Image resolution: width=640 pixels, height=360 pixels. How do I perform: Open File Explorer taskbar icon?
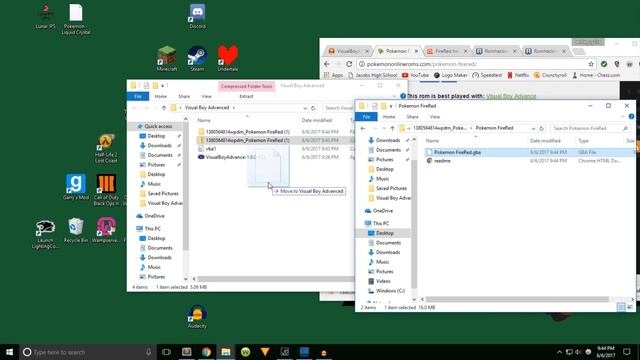point(226,352)
